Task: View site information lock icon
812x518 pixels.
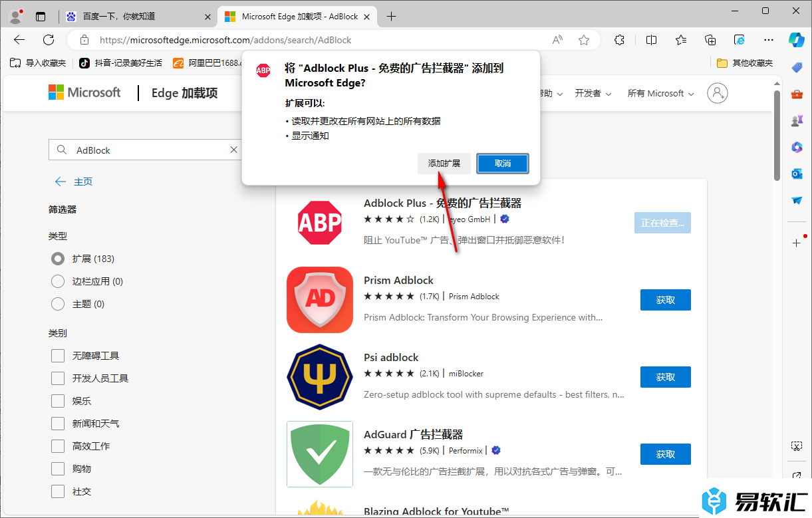Action: pos(84,40)
